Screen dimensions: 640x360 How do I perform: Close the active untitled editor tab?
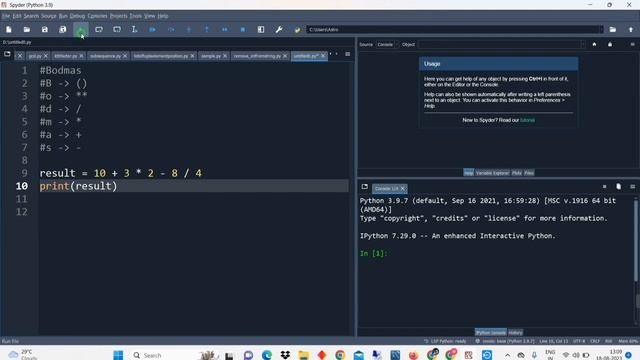322,56
